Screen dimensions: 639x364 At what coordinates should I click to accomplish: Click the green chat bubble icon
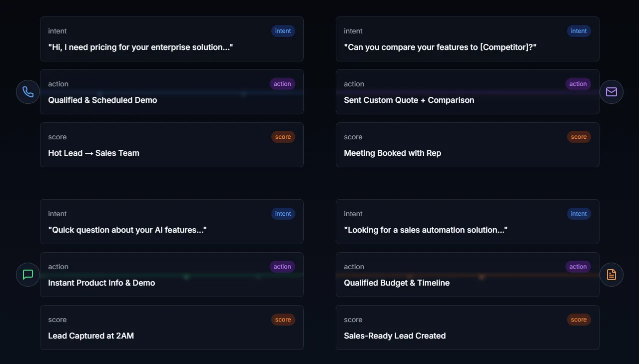pos(28,275)
